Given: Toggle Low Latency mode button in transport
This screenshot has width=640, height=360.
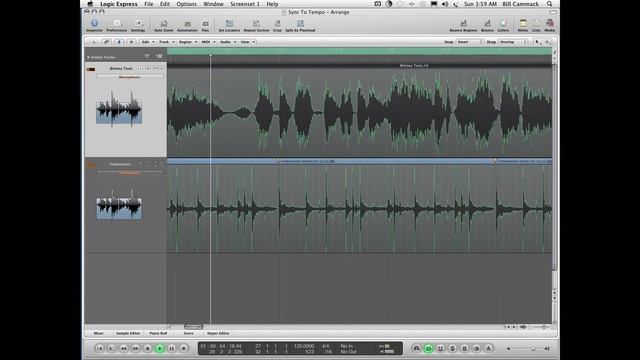Looking at the screenshot, I should pos(416,348).
